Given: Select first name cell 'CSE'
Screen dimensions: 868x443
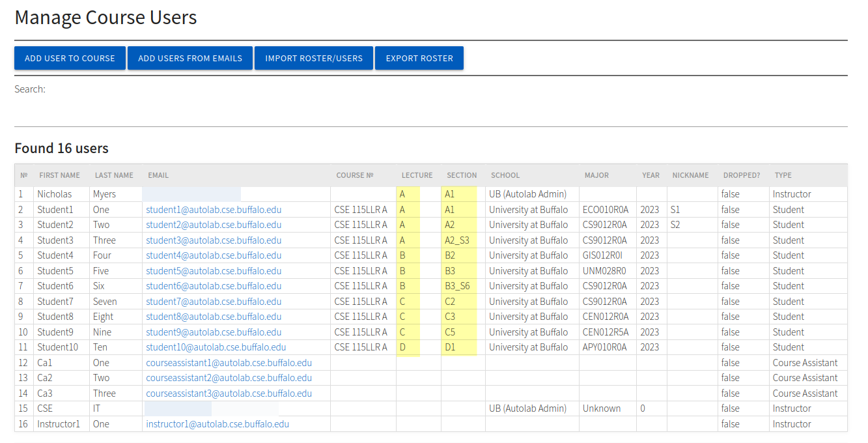Looking at the screenshot, I should tap(45, 408).
